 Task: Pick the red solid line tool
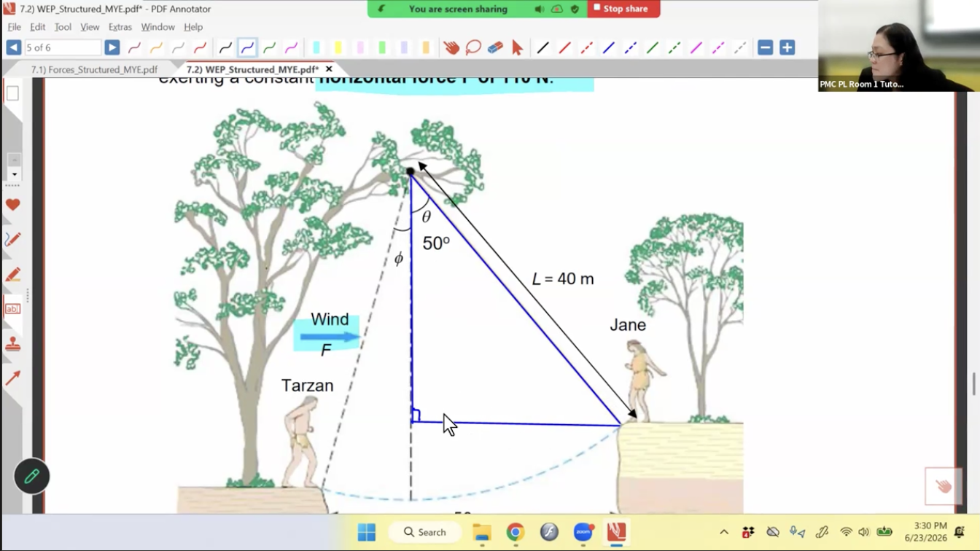(564, 47)
